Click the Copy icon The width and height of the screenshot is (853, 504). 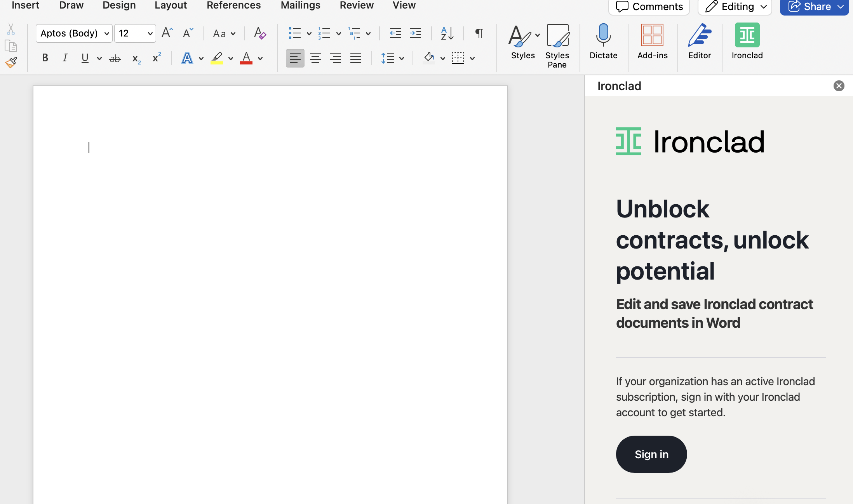[x=11, y=46]
